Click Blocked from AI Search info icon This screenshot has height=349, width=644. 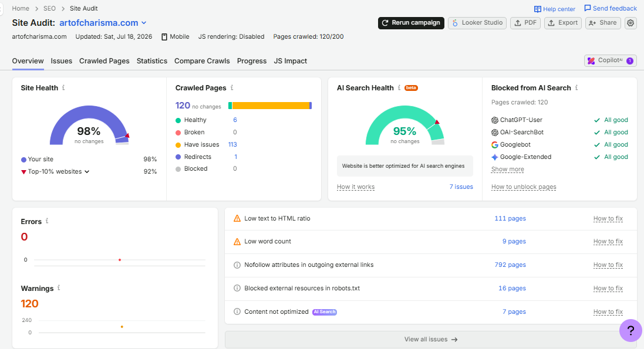pos(576,87)
